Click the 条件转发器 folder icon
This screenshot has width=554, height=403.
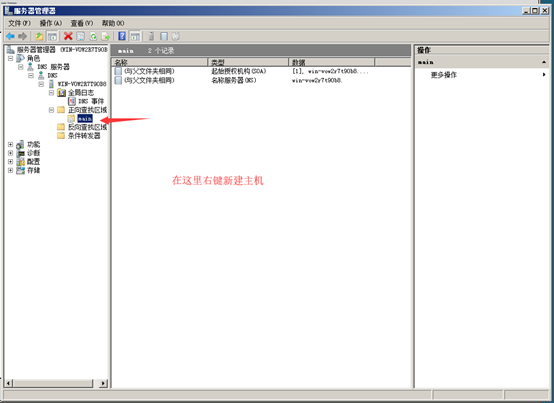[61, 136]
